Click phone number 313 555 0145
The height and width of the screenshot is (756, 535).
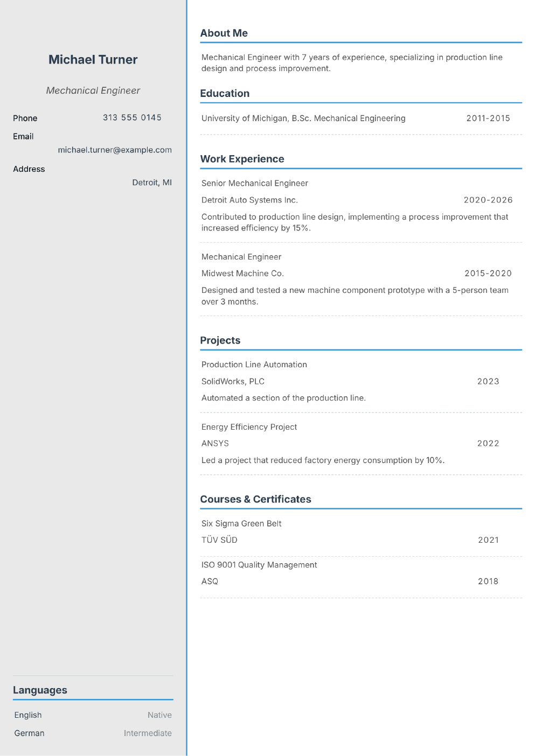tap(132, 117)
